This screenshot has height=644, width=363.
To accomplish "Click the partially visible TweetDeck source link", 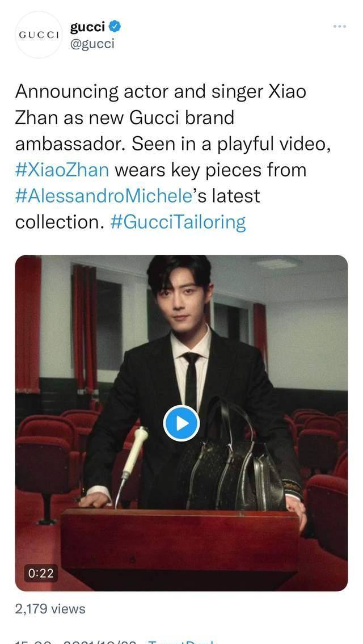I will tap(182, 642).
